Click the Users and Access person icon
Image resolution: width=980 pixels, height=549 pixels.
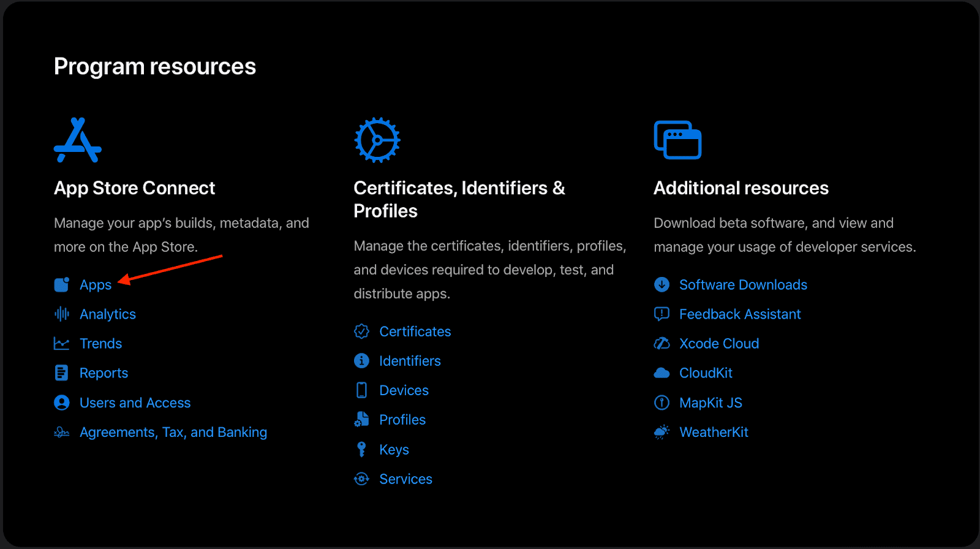coord(62,403)
